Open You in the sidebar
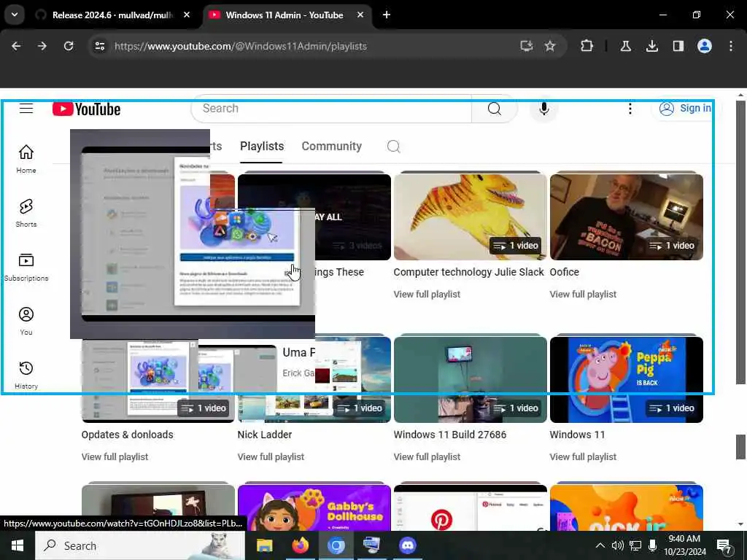This screenshot has height=560, width=747. click(x=26, y=321)
